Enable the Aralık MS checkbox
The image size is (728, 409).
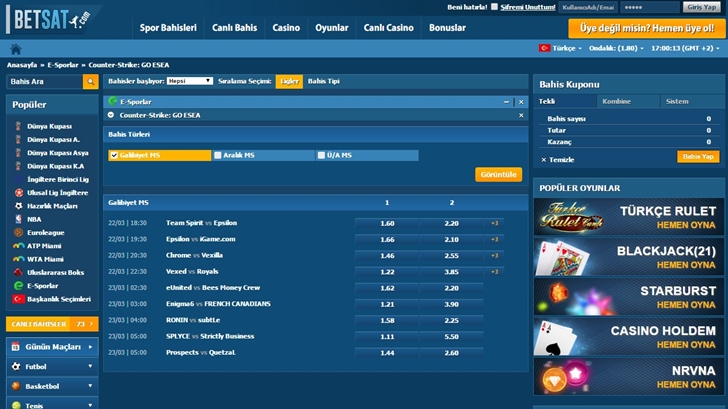(217, 155)
